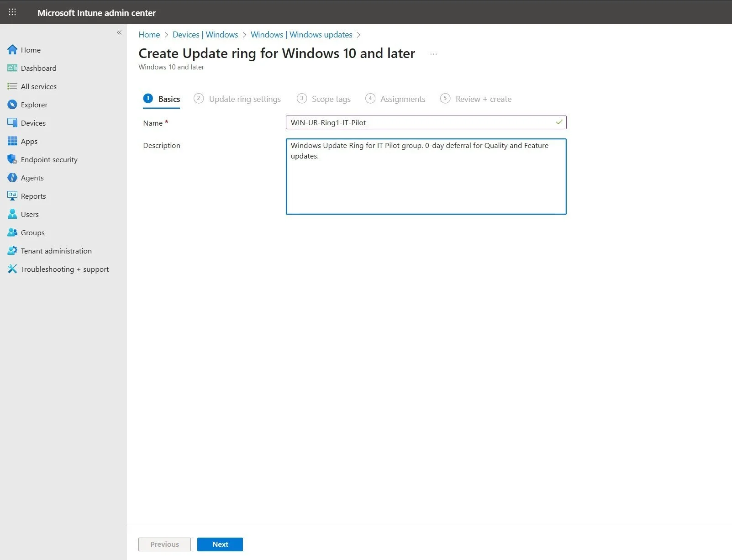The image size is (732, 560).
Task: Click the Next button
Action: pos(220,544)
